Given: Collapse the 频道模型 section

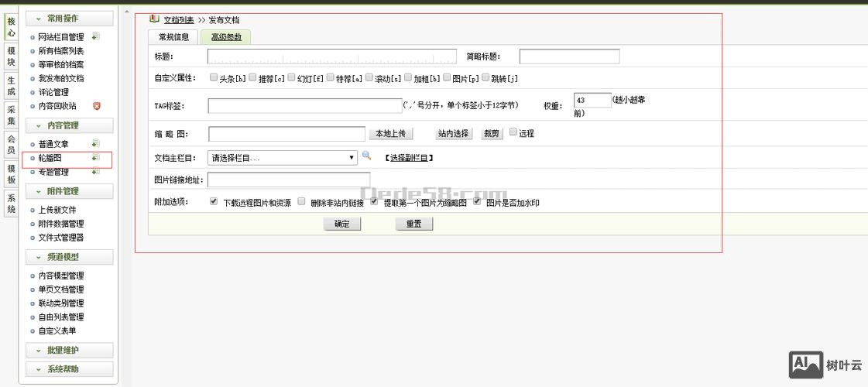Looking at the screenshot, I should click(x=69, y=257).
